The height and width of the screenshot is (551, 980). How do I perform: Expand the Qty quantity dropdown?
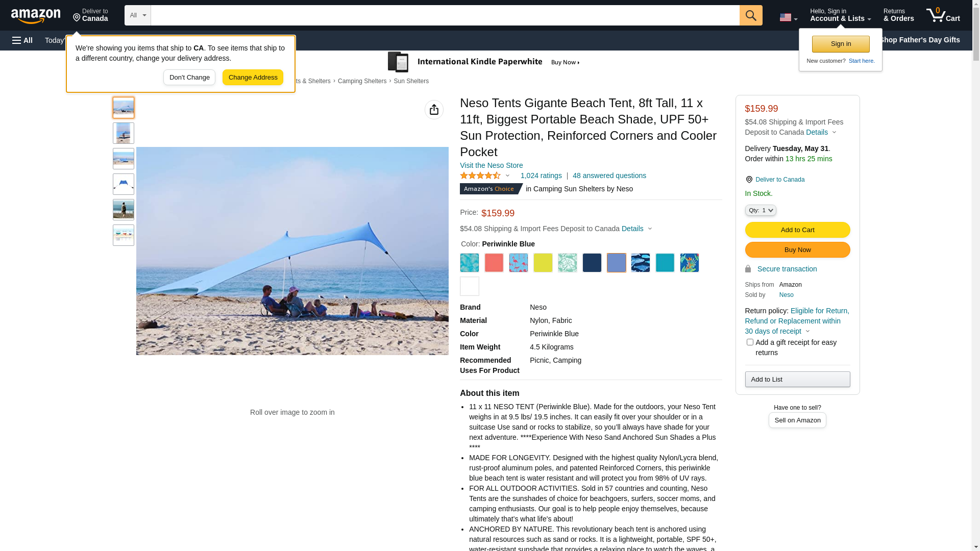761,210
